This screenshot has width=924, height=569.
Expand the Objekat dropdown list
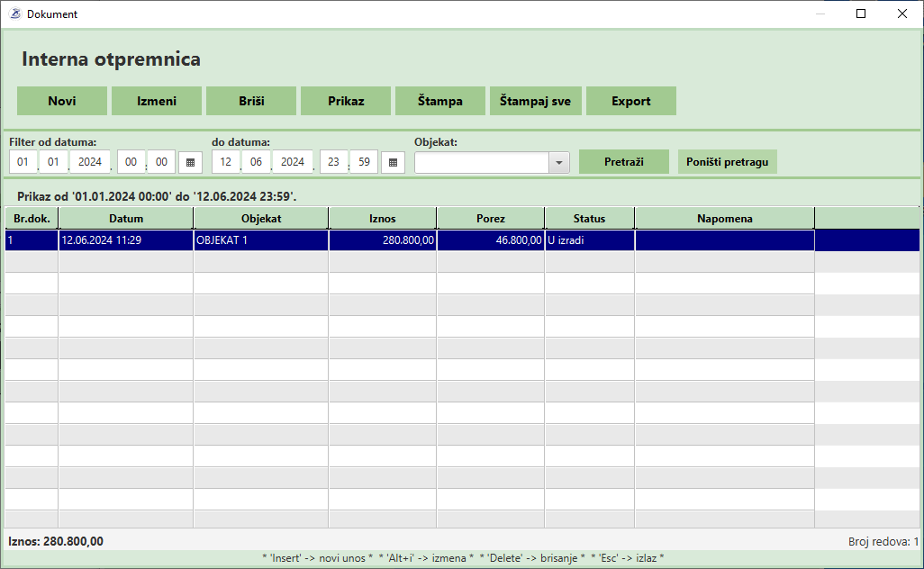point(559,162)
